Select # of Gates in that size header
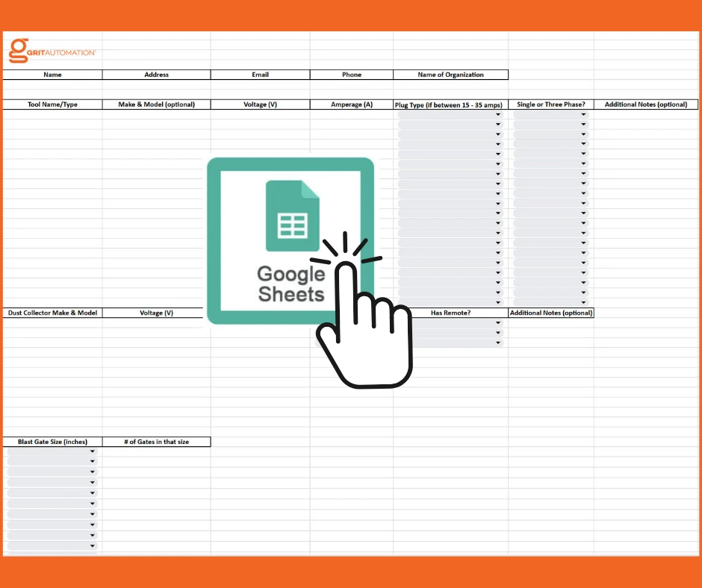The height and width of the screenshot is (588, 702). (157, 442)
